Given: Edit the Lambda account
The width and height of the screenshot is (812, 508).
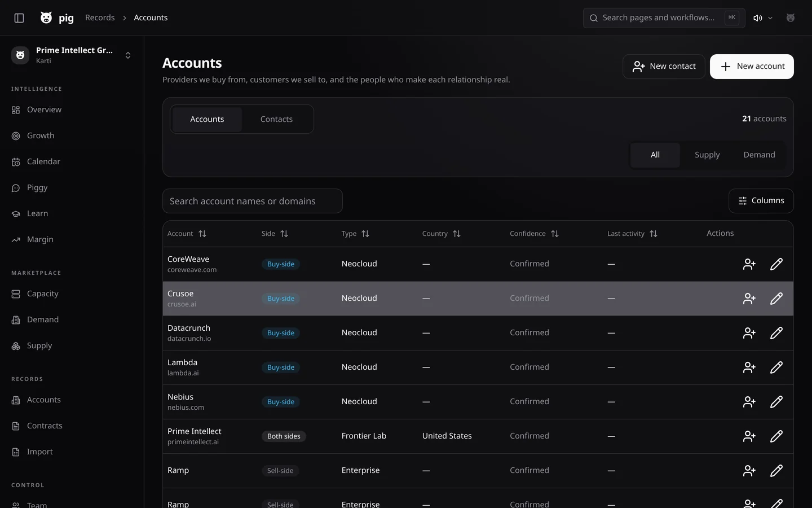Looking at the screenshot, I should [776, 367].
